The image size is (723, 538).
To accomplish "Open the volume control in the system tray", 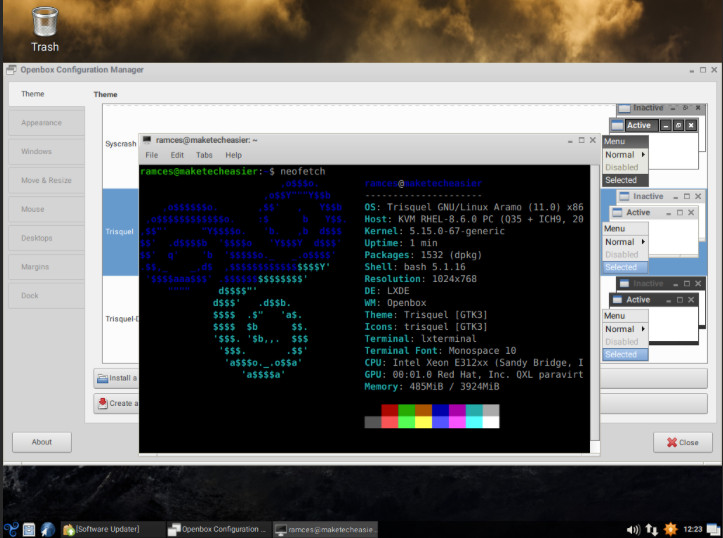I will coord(634,530).
